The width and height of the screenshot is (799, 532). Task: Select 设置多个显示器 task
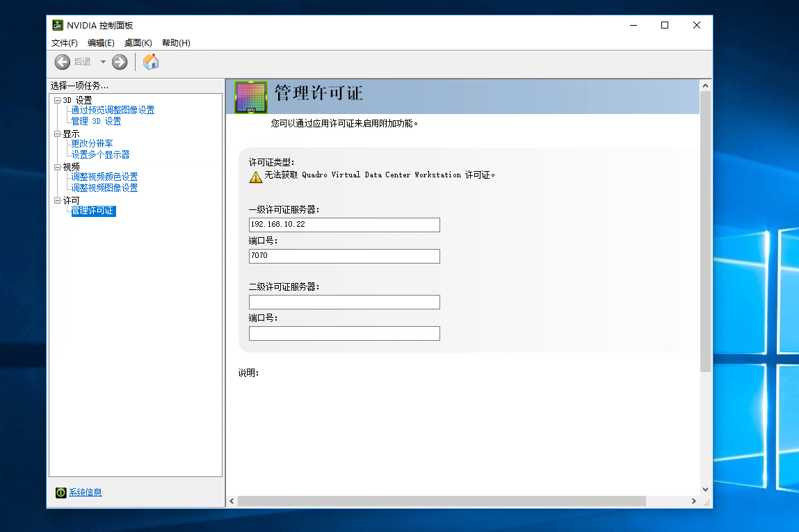coord(100,154)
